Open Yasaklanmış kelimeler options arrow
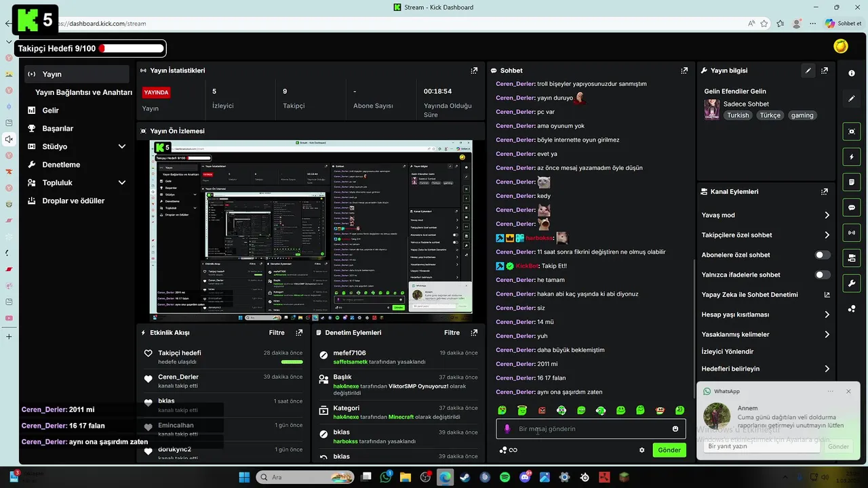 tap(827, 334)
